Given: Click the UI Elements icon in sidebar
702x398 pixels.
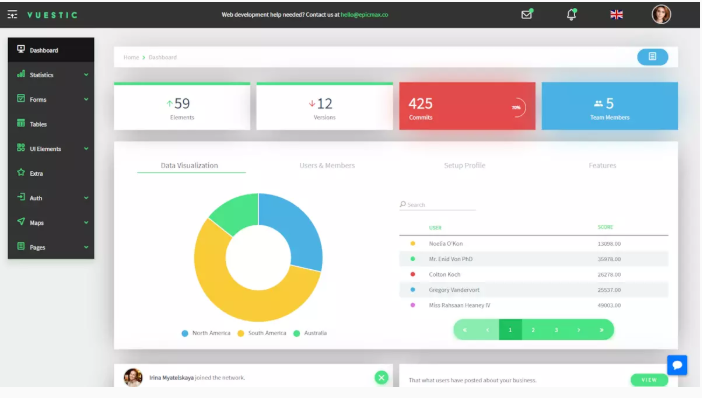Looking at the screenshot, I should click(21, 148).
